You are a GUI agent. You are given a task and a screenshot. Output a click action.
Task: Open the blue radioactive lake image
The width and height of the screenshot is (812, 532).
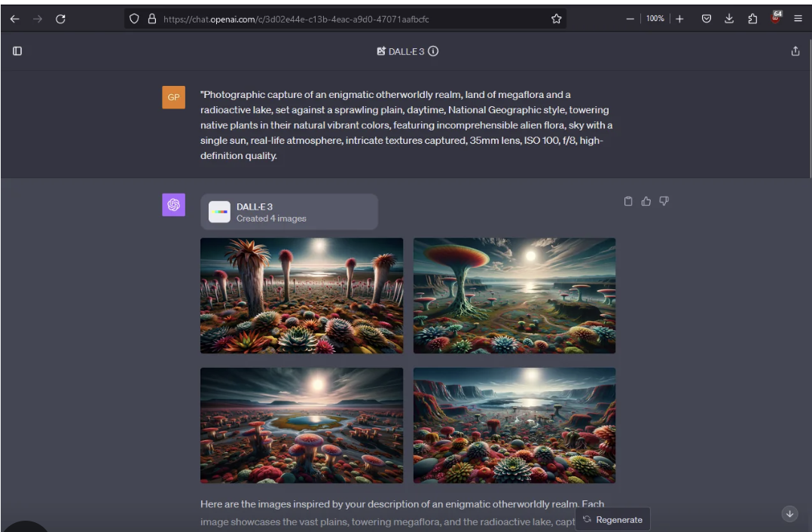(x=301, y=425)
